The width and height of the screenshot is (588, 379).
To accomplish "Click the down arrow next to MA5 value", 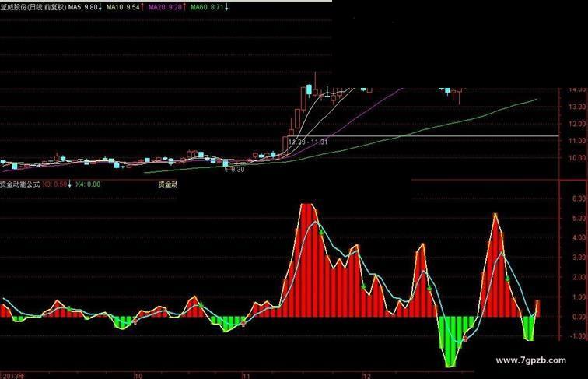I will (100, 7).
